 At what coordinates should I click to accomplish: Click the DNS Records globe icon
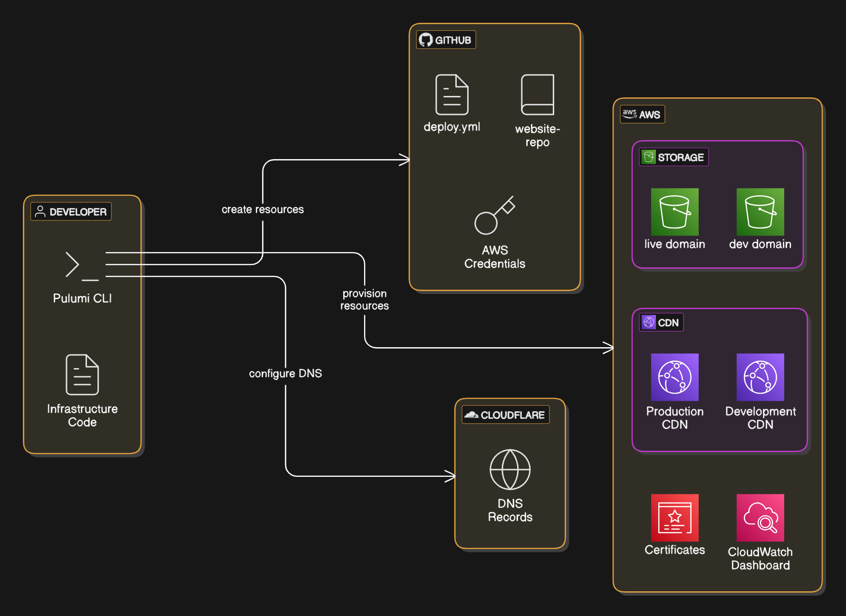click(510, 469)
